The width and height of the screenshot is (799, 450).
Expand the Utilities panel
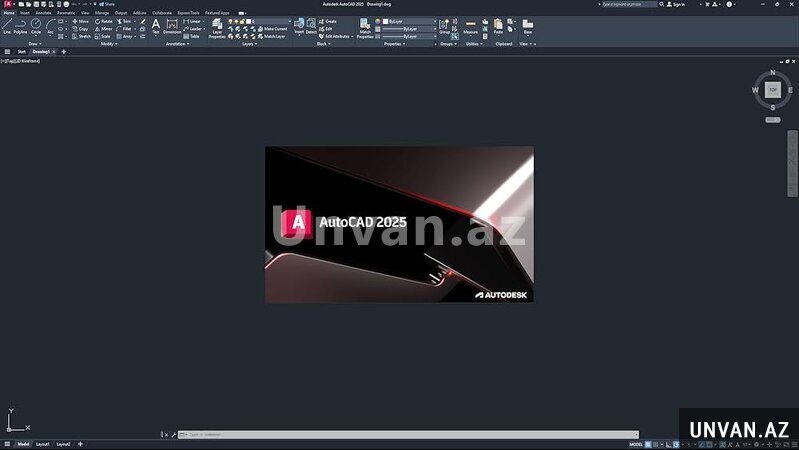tap(474, 44)
